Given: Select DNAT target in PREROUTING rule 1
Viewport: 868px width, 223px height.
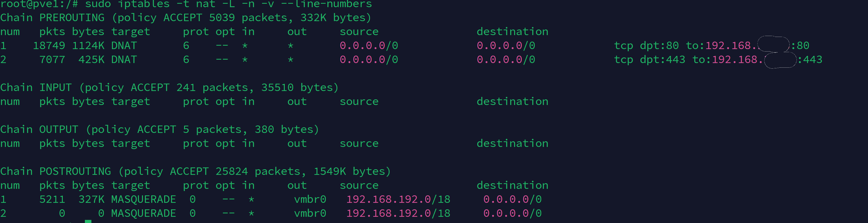Looking at the screenshot, I should point(124,45).
